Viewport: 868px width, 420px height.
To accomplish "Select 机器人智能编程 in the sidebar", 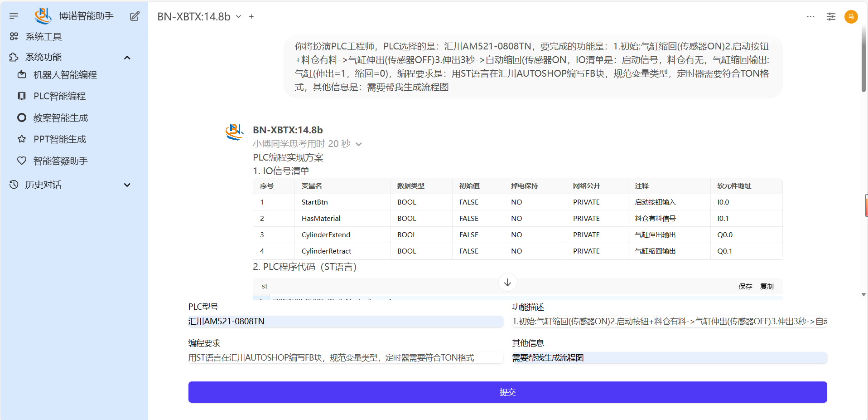I will coord(65,75).
